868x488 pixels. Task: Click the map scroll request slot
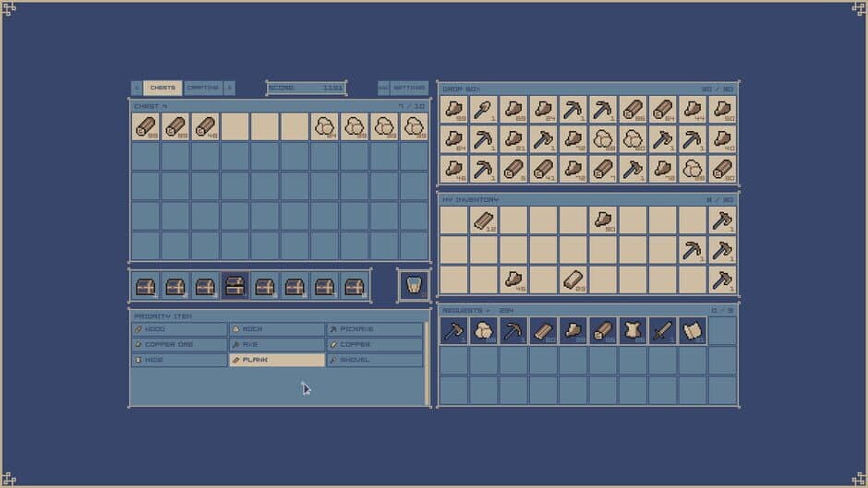[x=693, y=331]
